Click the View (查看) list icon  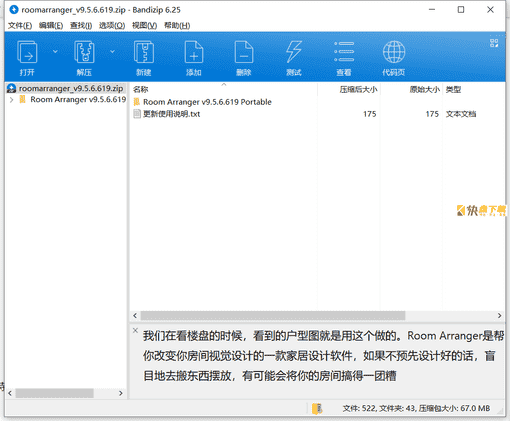344,52
